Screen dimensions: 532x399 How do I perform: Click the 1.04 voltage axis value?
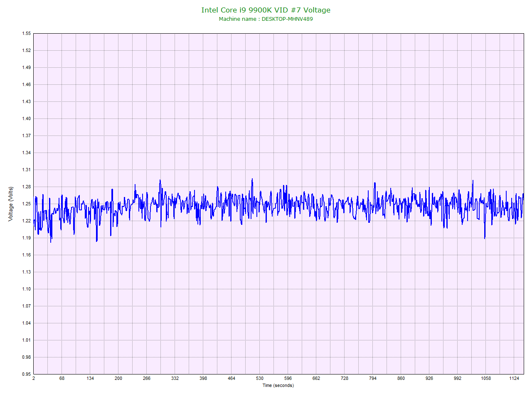(x=27, y=323)
